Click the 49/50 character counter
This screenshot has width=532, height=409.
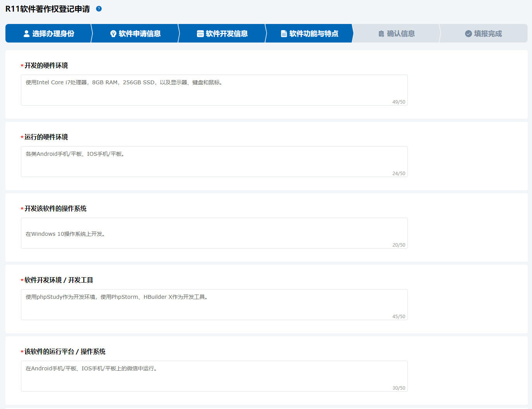(x=399, y=102)
